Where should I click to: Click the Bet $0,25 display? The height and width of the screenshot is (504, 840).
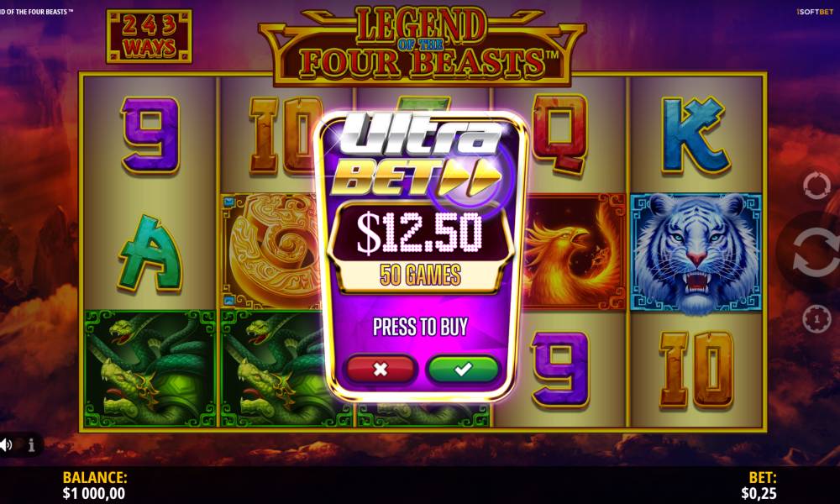coord(759,486)
